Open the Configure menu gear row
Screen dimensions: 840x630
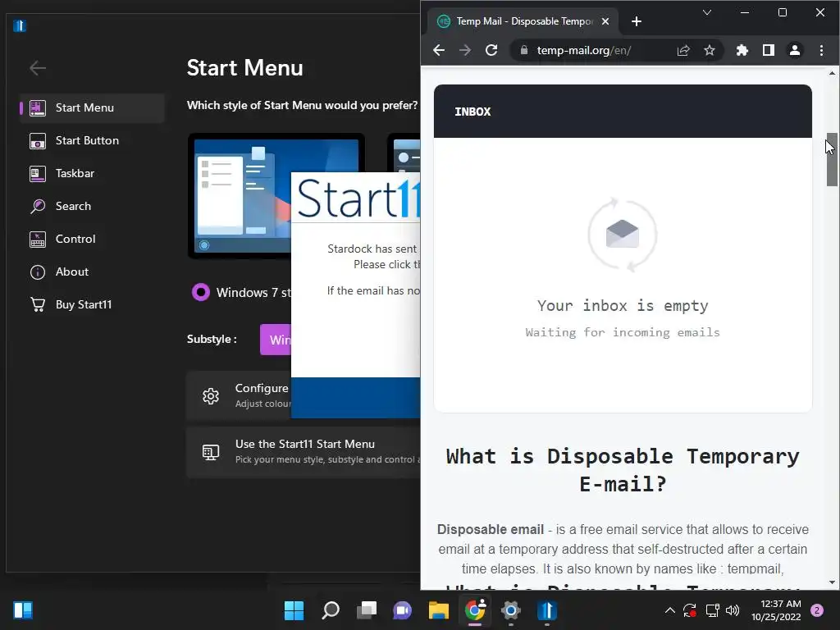[239, 396]
